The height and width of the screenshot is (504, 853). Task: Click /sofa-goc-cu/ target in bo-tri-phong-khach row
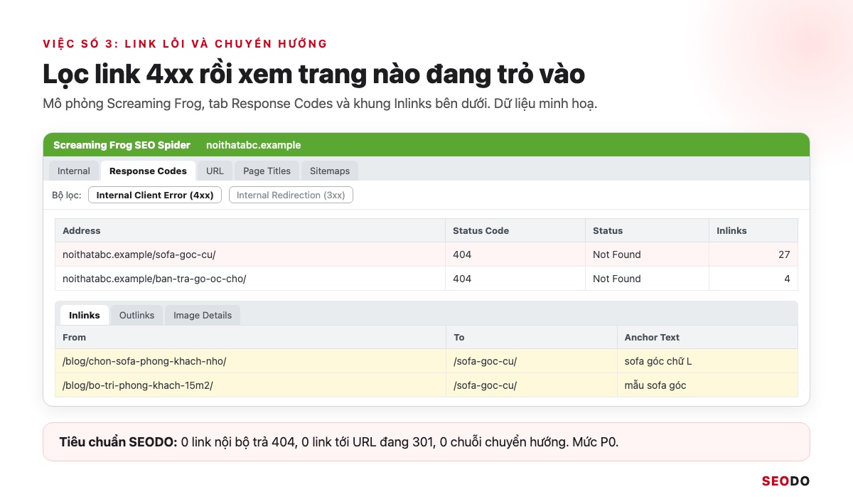(485, 385)
